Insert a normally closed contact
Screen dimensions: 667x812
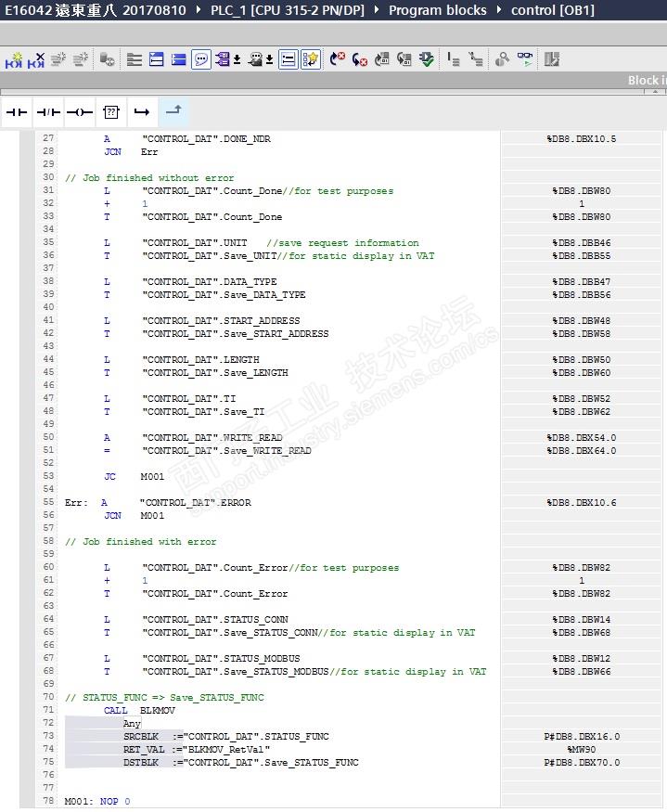pyautogui.click(x=48, y=112)
